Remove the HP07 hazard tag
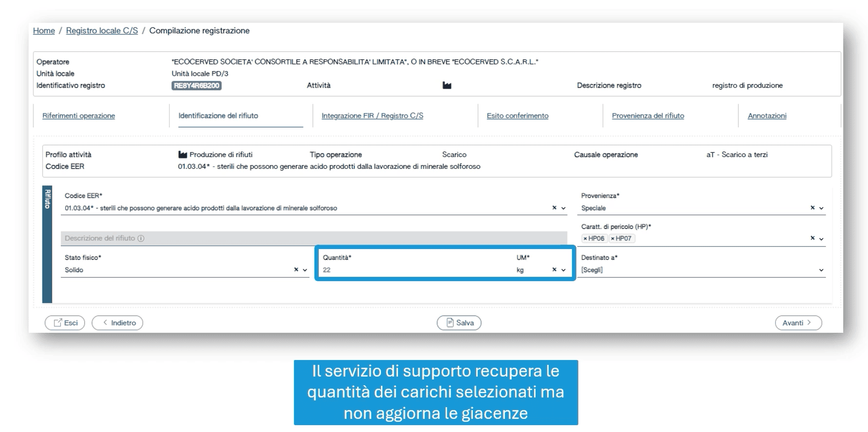 [612, 238]
